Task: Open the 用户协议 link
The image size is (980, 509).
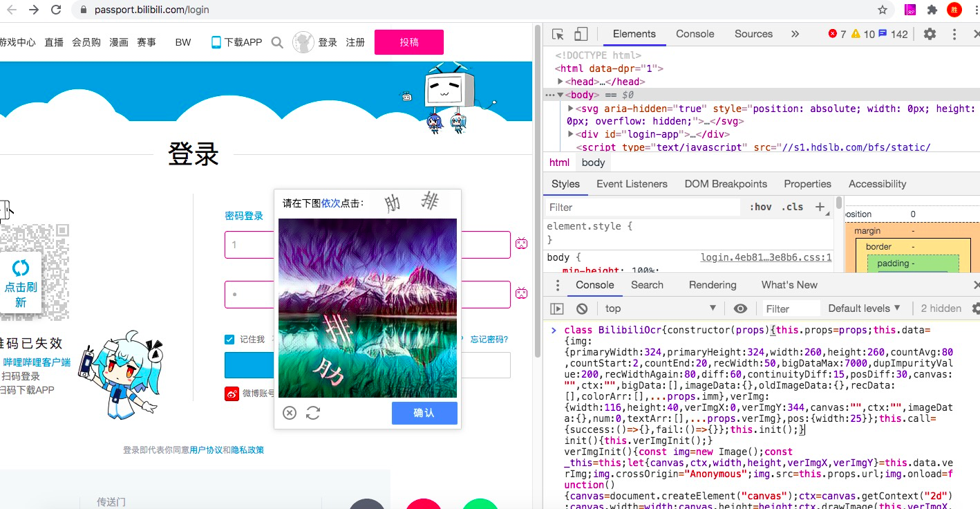Action: click(x=206, y=450)
